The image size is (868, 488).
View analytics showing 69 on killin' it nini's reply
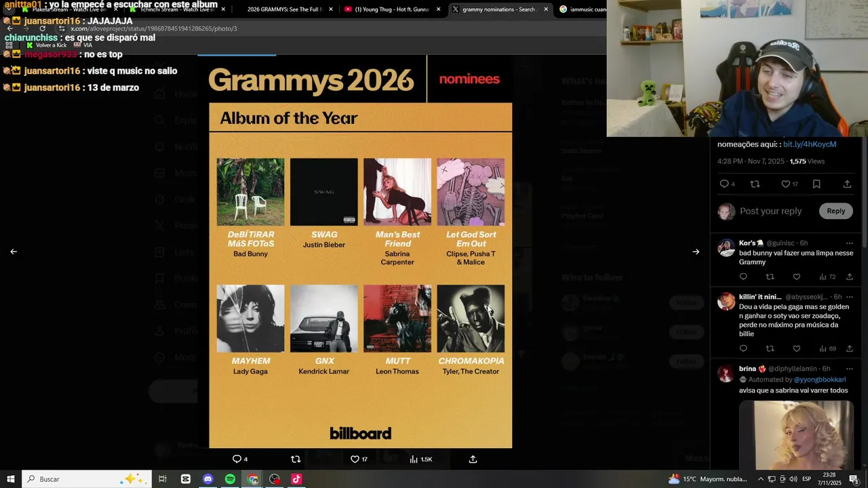(827, 348)
